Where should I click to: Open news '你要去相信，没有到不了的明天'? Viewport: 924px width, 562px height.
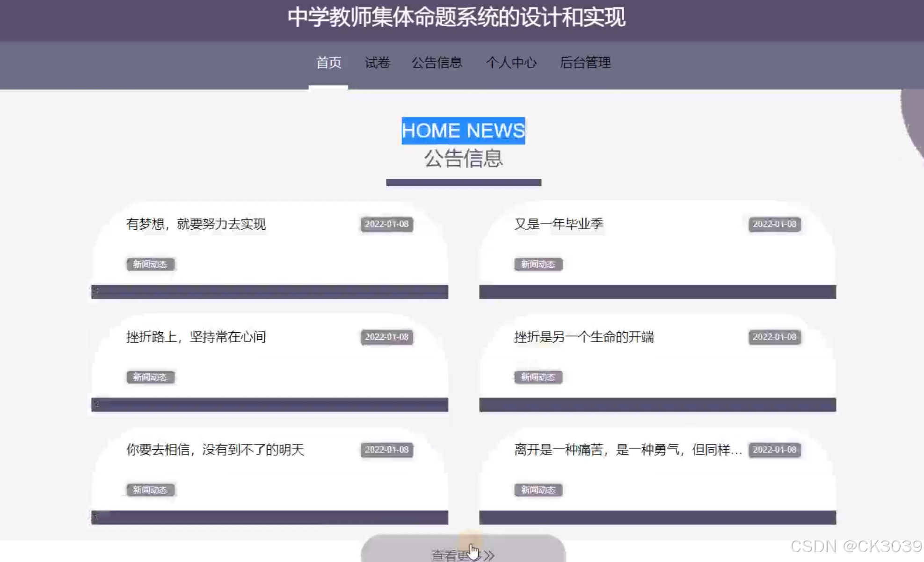point(215,450)
